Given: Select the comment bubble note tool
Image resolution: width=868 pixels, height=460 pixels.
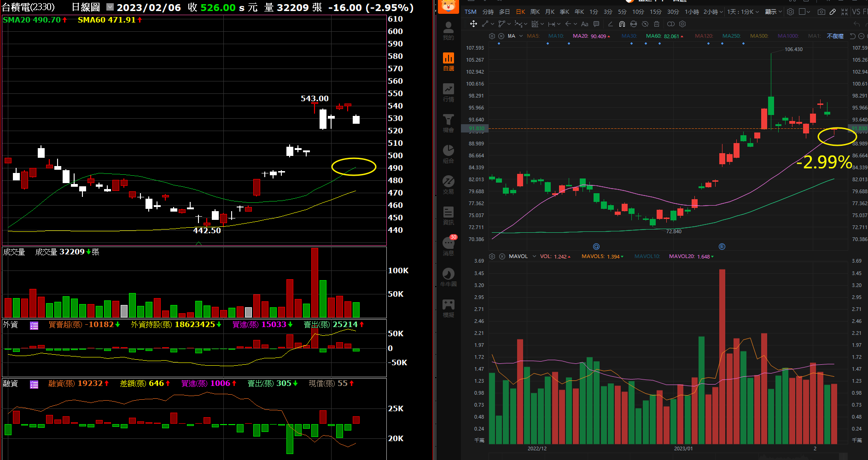Looking at the screenshot, I should tap(596, 24).
